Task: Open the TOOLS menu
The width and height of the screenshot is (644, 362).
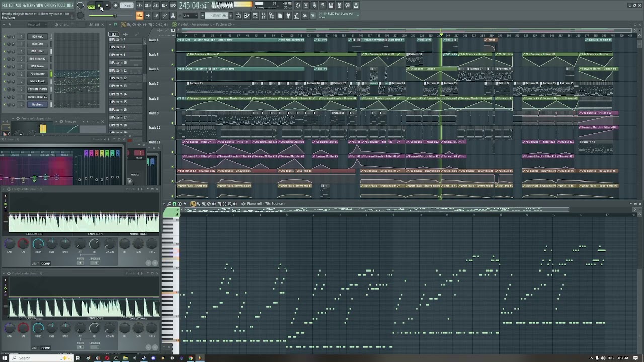Action: click(x=61, y=5)
